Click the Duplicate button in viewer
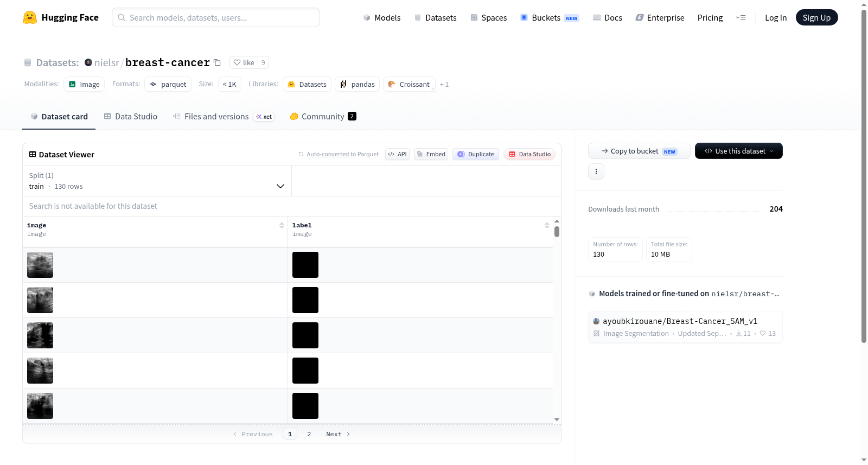The width and height of the screenshot is (868, 465). coord(476,154)
